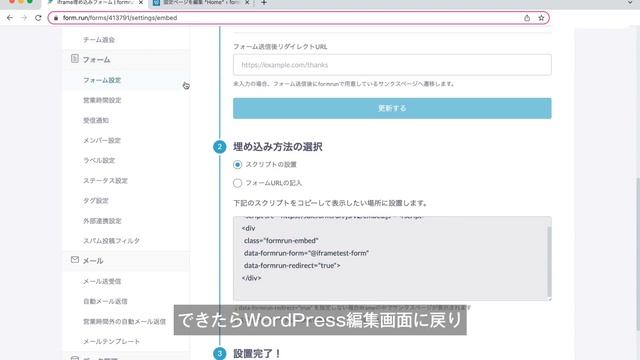The image size is (640, 360).
Task: Click the closing </div> code line
Action: (x=251, y=278)
